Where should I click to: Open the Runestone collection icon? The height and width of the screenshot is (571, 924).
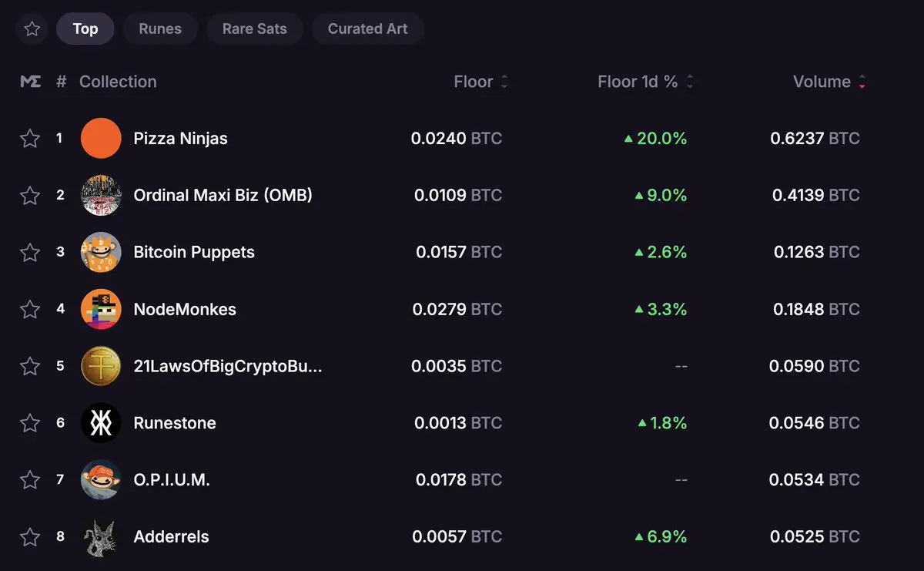101,423
